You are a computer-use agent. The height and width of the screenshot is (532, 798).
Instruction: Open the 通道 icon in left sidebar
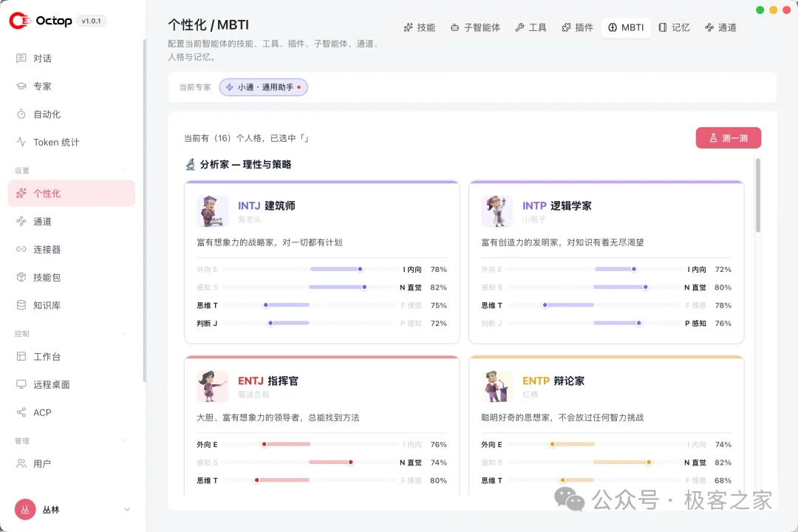pos(21,222)
